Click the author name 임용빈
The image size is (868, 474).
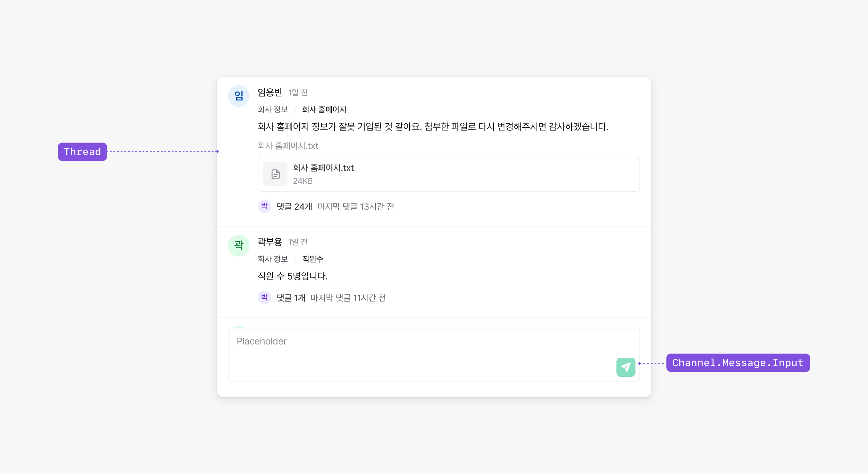[x=270, y=92]
